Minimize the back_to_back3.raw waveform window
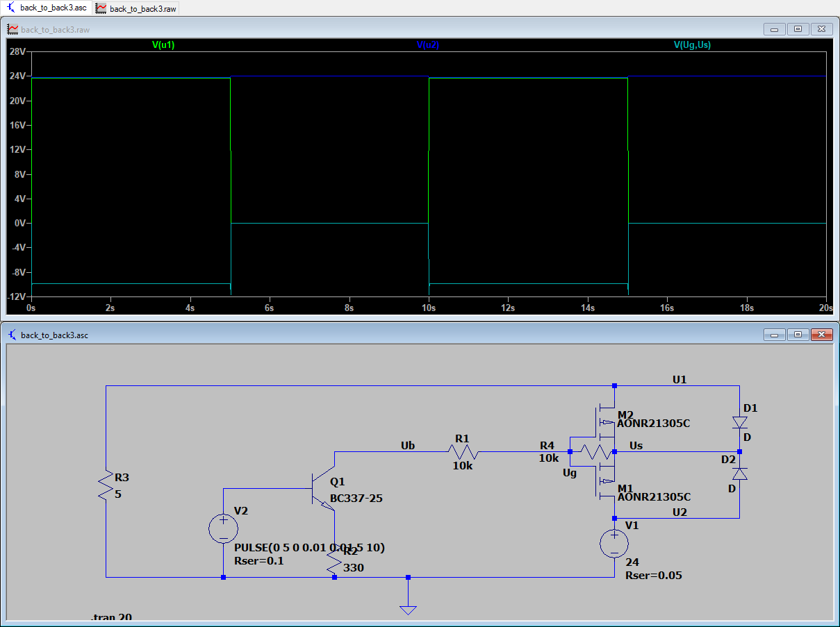Viewport: 840px width, 627px height. (775, 29)
